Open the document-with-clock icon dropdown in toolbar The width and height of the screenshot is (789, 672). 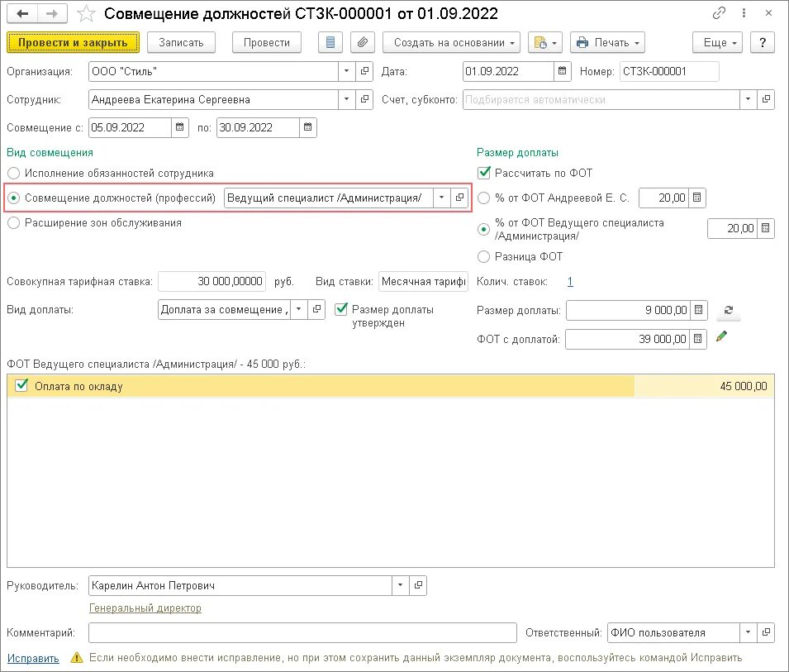pos(545,42)
